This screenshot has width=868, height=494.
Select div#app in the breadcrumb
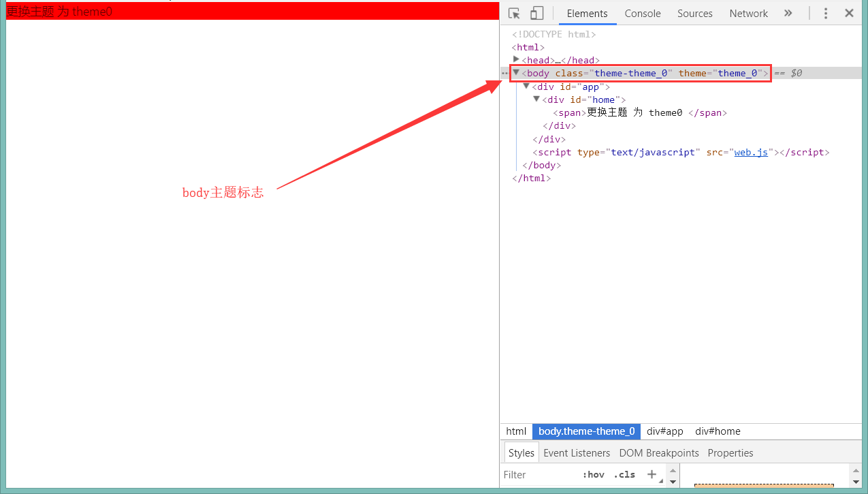tap(664, 431)
